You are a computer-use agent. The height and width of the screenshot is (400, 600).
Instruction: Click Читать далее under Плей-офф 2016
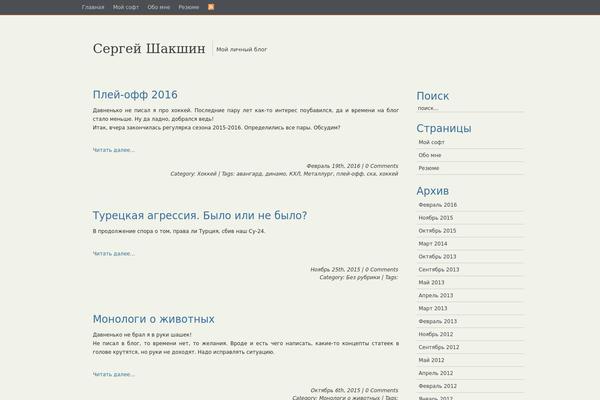click(x=114, y=150)
